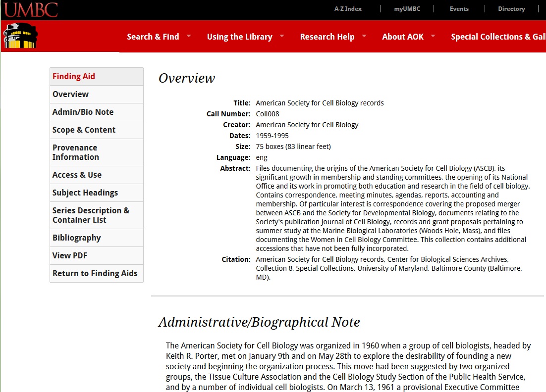Click the UMBC logo
This screenshot has width=546, height=392.
tap(31, 9)
